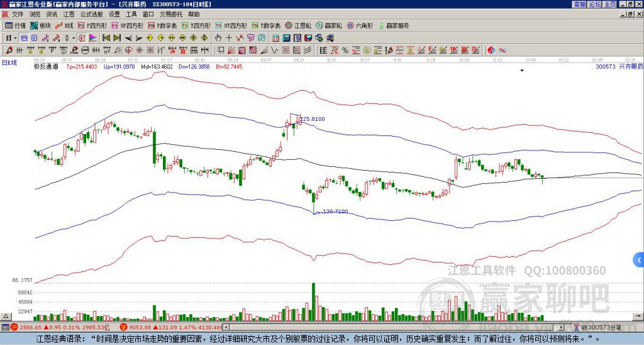The image size is (644, 345).
Task: Select the Gann fan lines drawing tool
Action: pos(231,50)
